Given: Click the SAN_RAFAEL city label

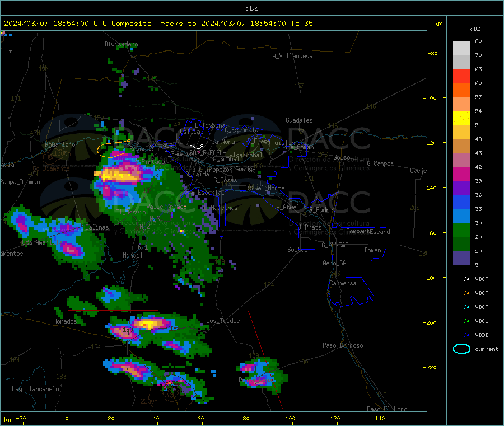Looking at the screenshot, I should [x=206, y=152].
